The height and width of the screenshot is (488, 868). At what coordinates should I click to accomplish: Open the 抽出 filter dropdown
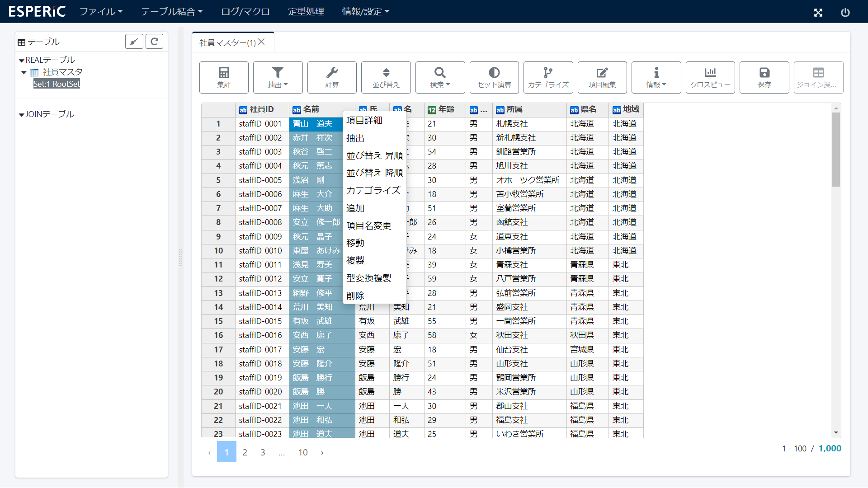point(278,77)
